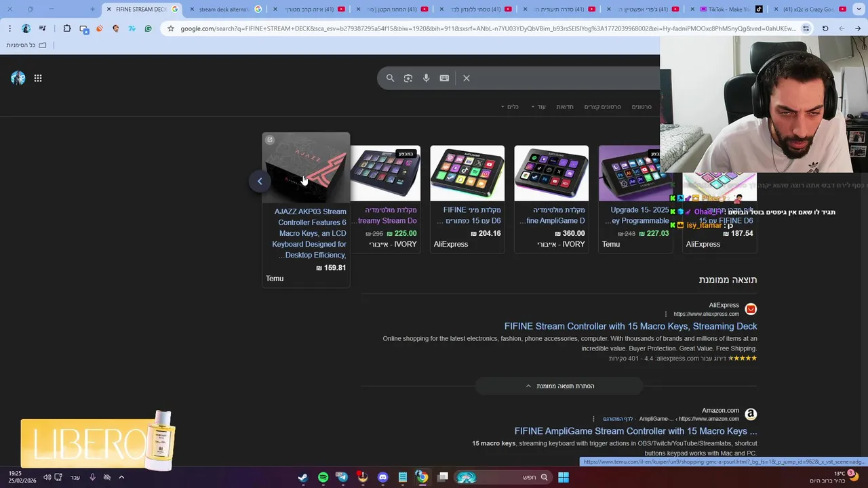This screenshot has width=868, height=488.
Task: Open the Chrome taskbar icon
Action: point(422,477)
